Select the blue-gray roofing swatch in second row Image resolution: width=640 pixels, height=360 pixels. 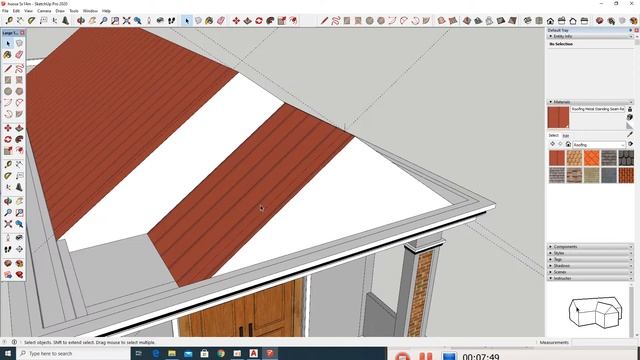click(x=609, y=175)
